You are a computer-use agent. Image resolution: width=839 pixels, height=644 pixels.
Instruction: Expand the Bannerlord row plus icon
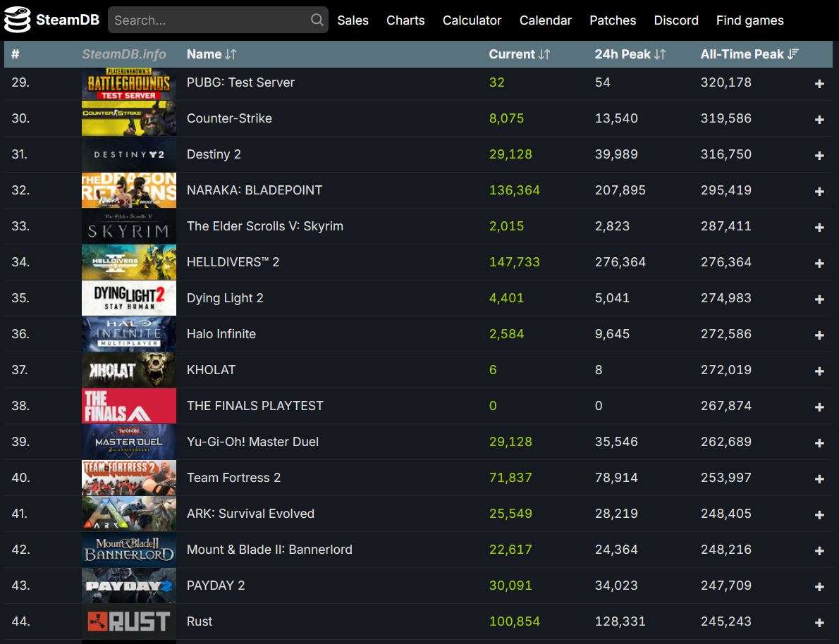click(x=819, y=550)
